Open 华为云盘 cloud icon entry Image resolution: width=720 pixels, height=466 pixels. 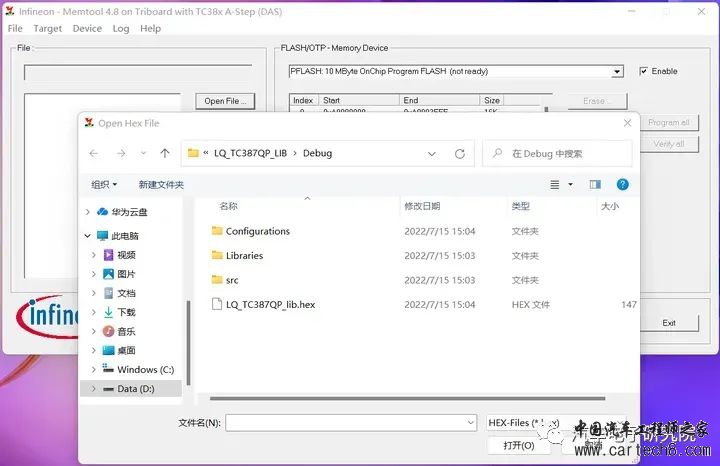102,212
